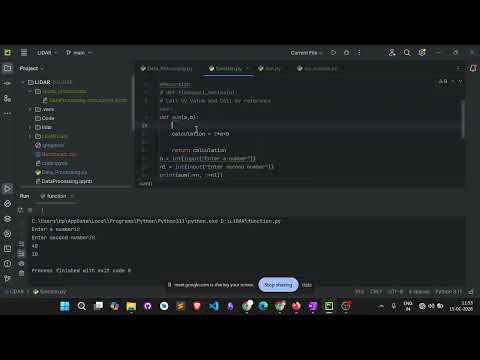
Task: Show hidden system tray icons
Action: 382,306
